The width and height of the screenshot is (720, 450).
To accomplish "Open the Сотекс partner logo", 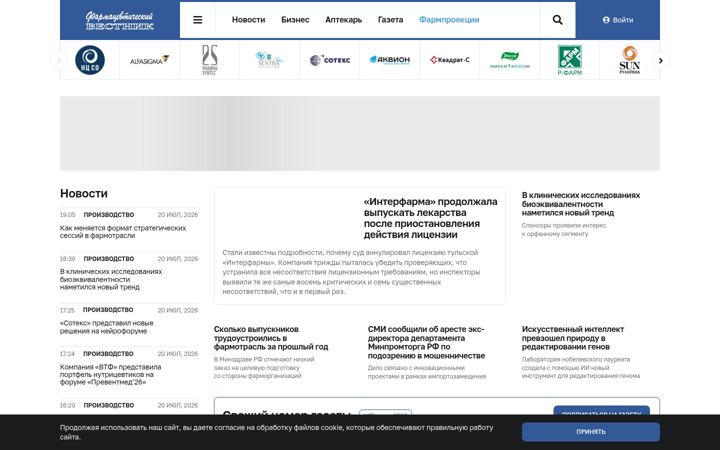I will pyautogui.click(x=330, y=60).
